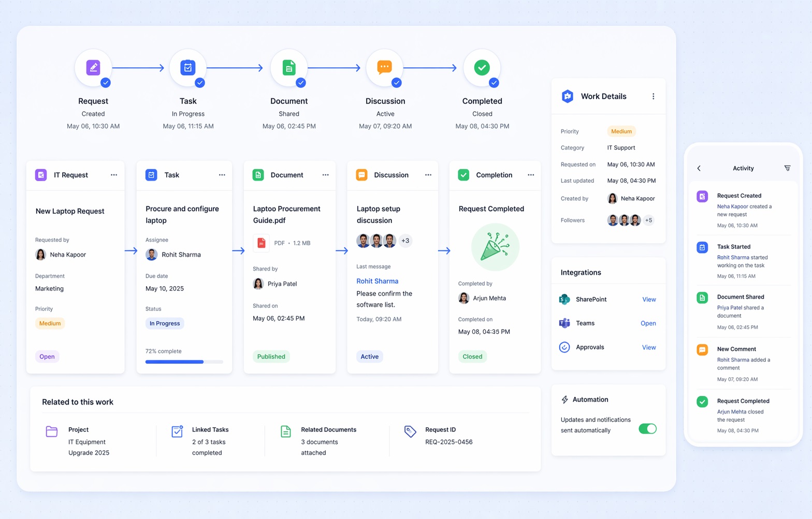Screen dimensions: 812x519
Task: Open the Document card three-dot menu
Action: [x=326, y=175]
